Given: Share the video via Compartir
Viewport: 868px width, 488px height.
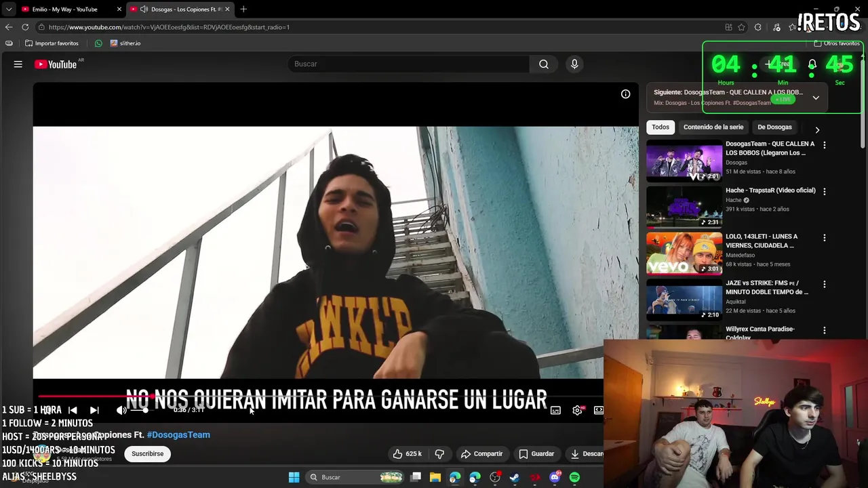Looking at the screenshot, I should [481, 453].
